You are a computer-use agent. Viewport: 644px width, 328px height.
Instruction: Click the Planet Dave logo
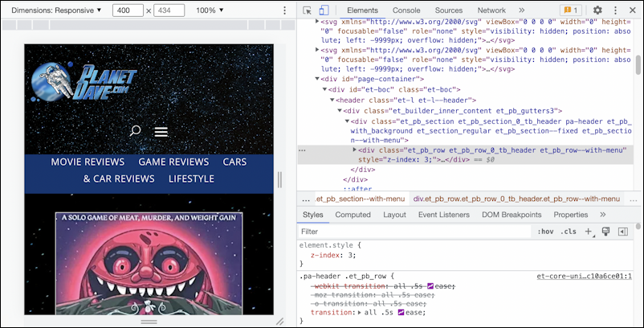point(84,82)
